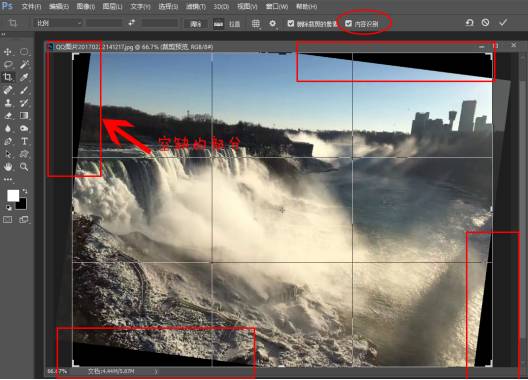The width and height of the screenshot is (528, 380).
Task: Open the 视图 menu
Action: coord(247,6)
